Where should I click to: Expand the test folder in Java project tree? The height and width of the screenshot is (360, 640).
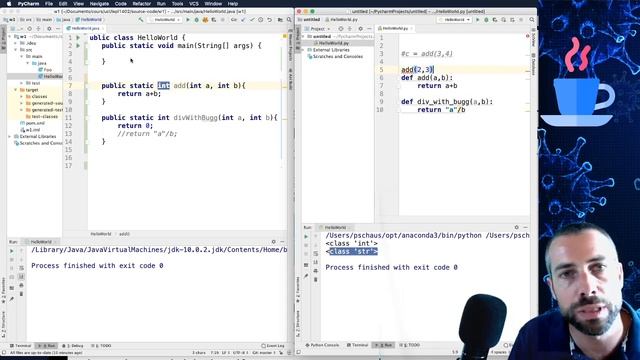click(x=22, y=83)
